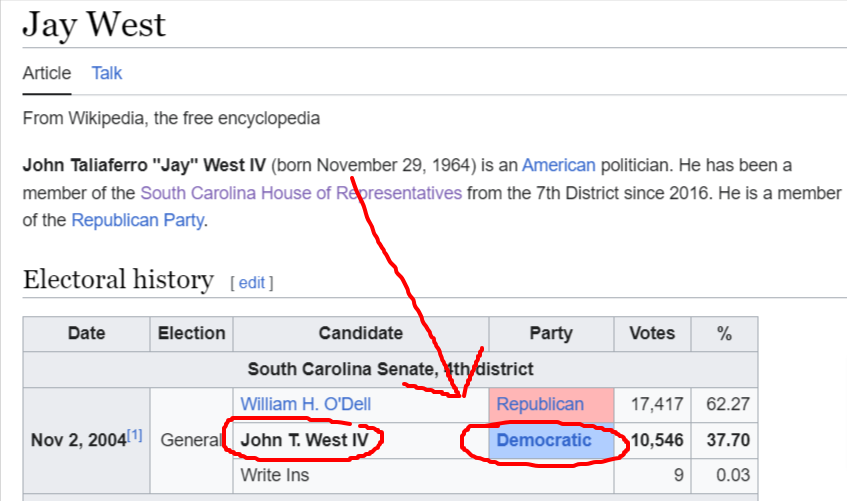The width and height of the screenshot is (847, 501).
Task: Click the percent column header
Action: click(x=724, y=333)
